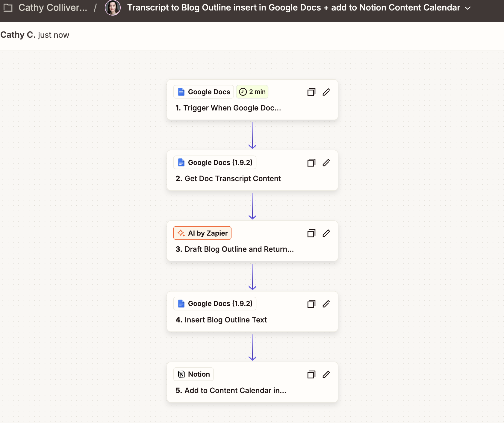Duplicate step 1 Trigger When Google Doc
The width and height of the screenshot is (504, 423).
click(311, 92)
